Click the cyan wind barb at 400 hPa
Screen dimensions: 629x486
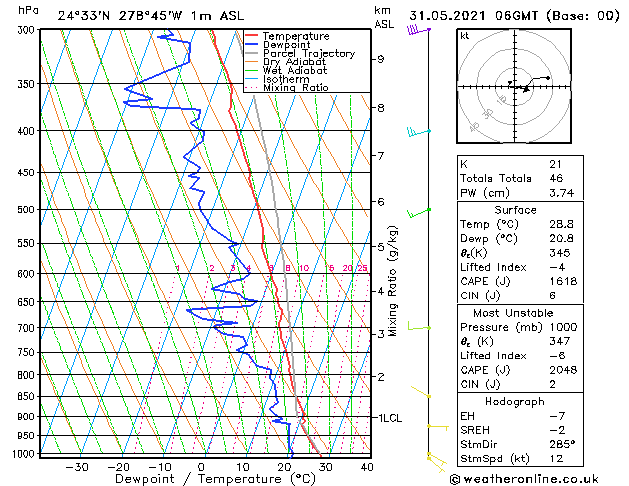click(419, 132)
